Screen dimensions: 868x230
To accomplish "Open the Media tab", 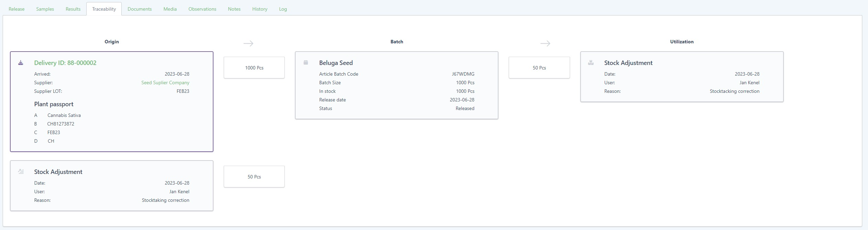I will 170,9.
